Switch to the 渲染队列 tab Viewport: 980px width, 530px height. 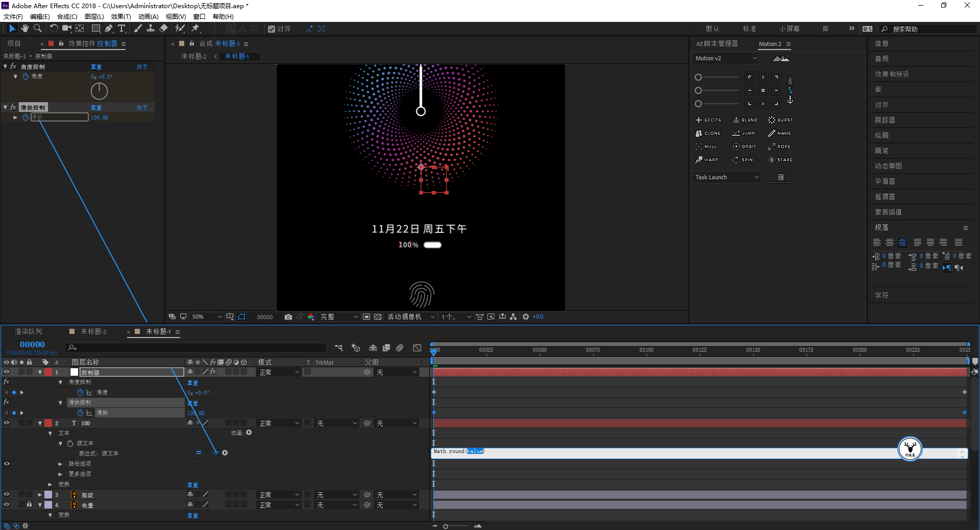coord(29,332)
